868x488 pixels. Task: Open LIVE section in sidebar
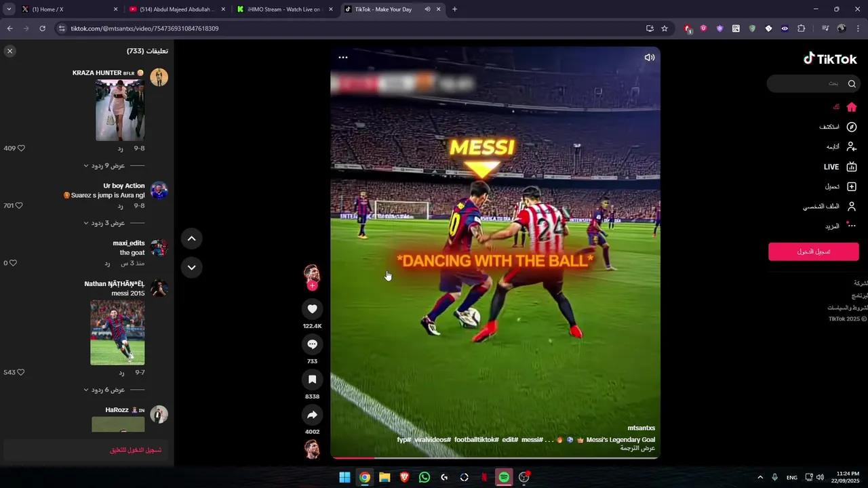coord(840,167)
